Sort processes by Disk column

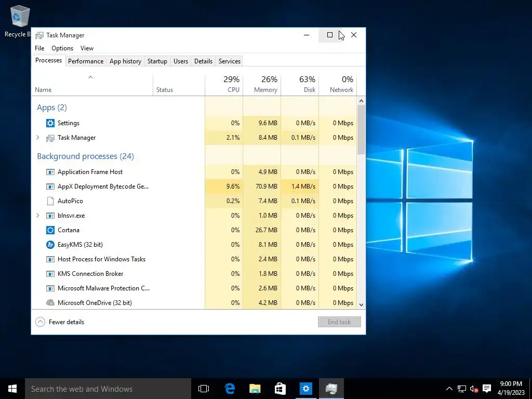click(300, 85)
